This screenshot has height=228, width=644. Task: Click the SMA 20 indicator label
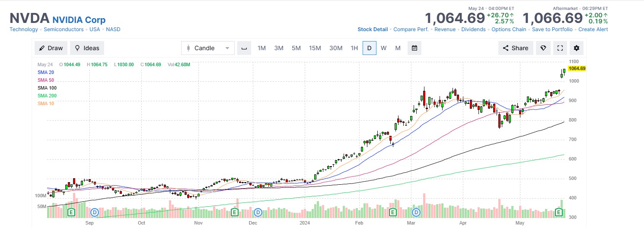pos(46,72)
